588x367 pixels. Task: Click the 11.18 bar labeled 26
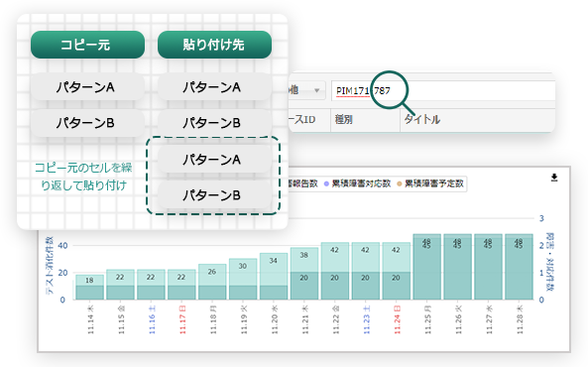pyautogui.click(x=212, y=282)
